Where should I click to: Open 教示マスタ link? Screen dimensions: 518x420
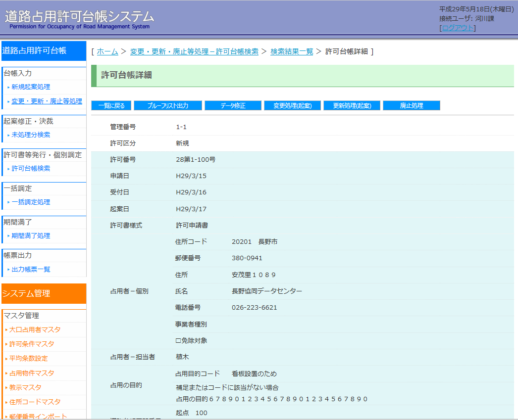[25, 387]
